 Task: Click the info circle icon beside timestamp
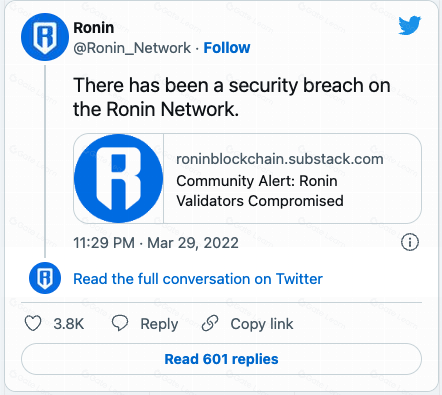(x=410, y=242)
